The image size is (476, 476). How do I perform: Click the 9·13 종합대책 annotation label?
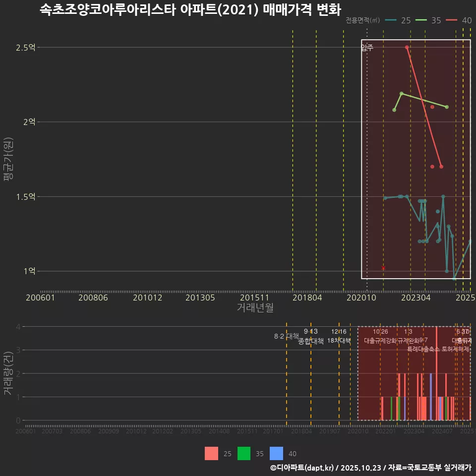pos(310,336)
